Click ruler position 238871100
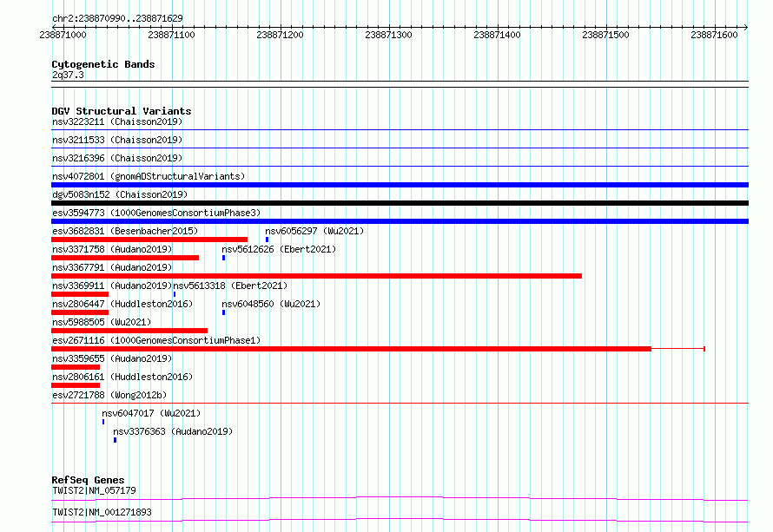Screen dimensions: 773x532 click(x=172, y=35)
